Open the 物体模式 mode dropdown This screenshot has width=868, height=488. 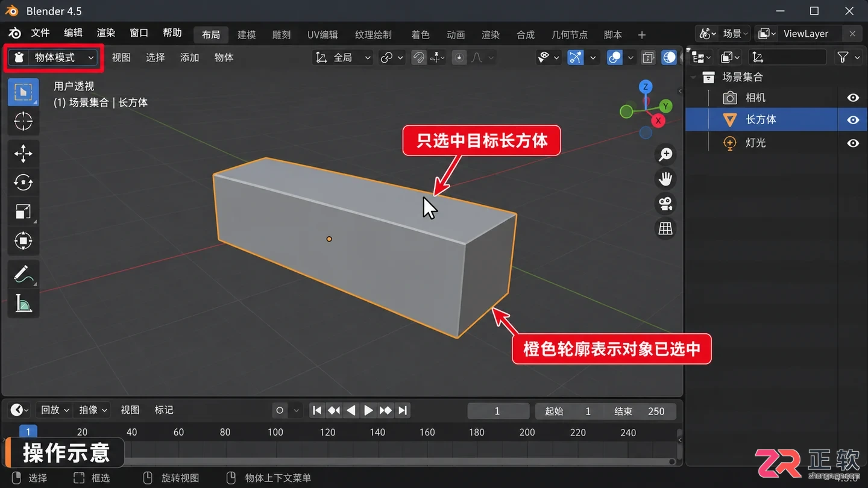(54, 57)
